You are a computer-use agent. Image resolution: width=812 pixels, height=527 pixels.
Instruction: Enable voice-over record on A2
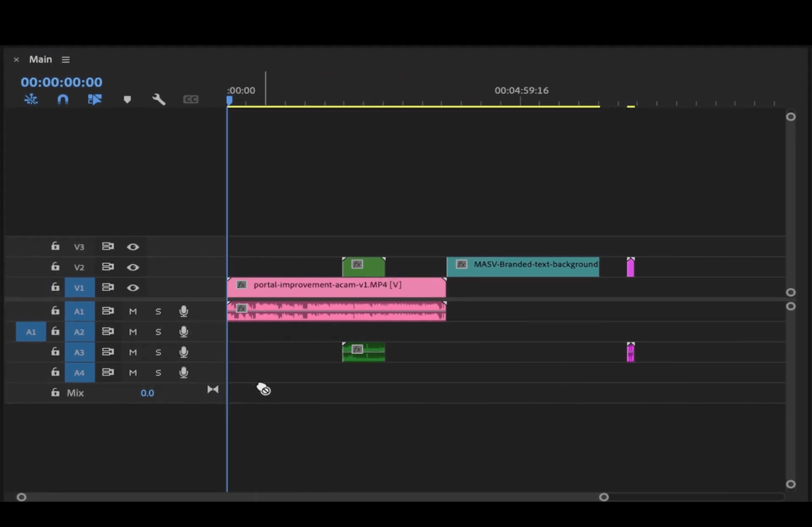coord(183,331)
